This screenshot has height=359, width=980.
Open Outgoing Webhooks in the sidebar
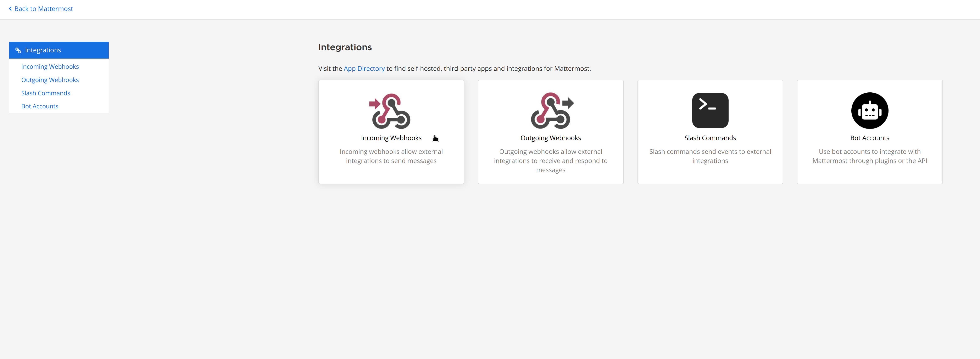50,80
